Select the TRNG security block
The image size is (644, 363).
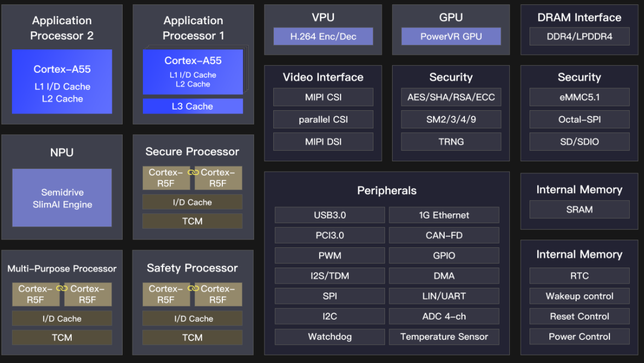(x=451, y=141)
